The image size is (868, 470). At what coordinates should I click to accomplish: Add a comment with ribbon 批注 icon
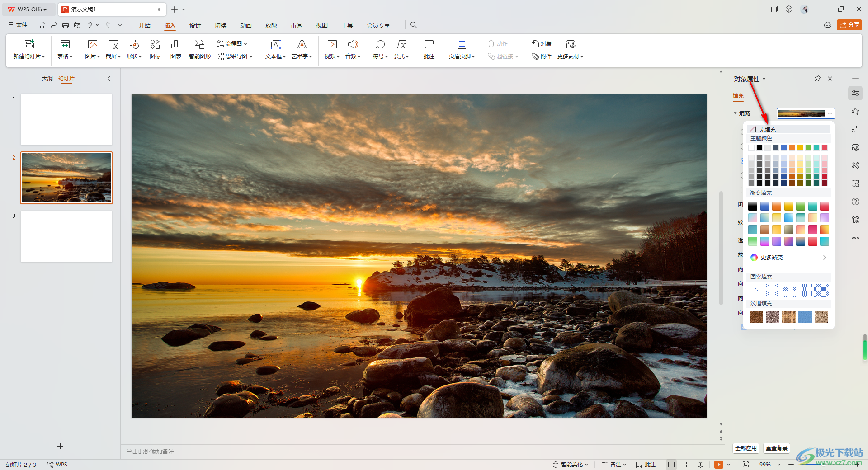pos(429,44)
